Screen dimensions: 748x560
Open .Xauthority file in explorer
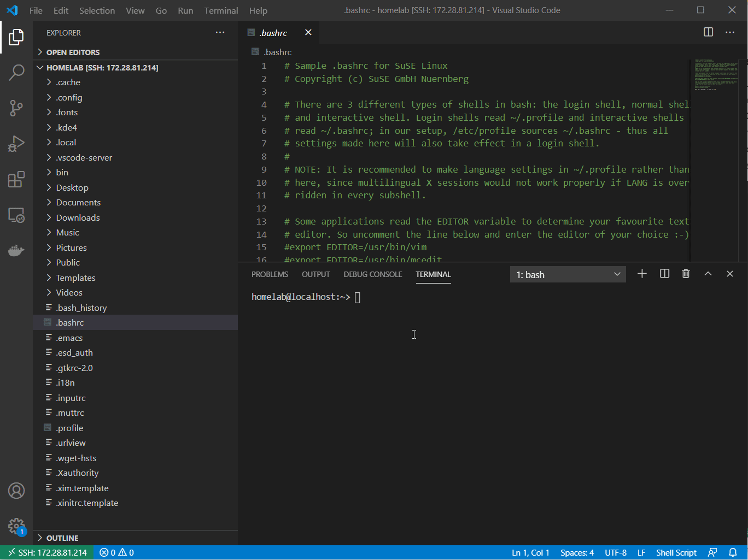click(135, 473)
